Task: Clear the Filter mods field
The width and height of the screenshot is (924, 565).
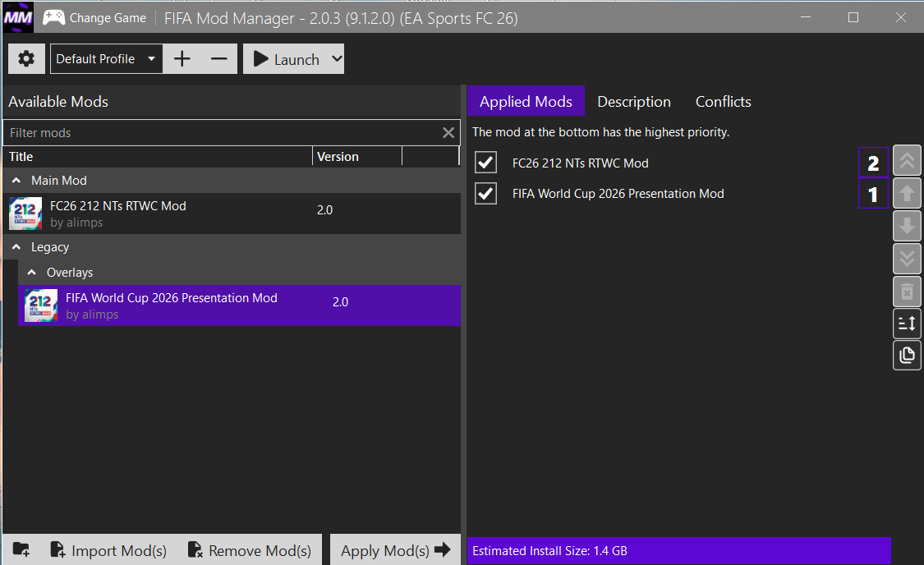Action: [448, 132]
